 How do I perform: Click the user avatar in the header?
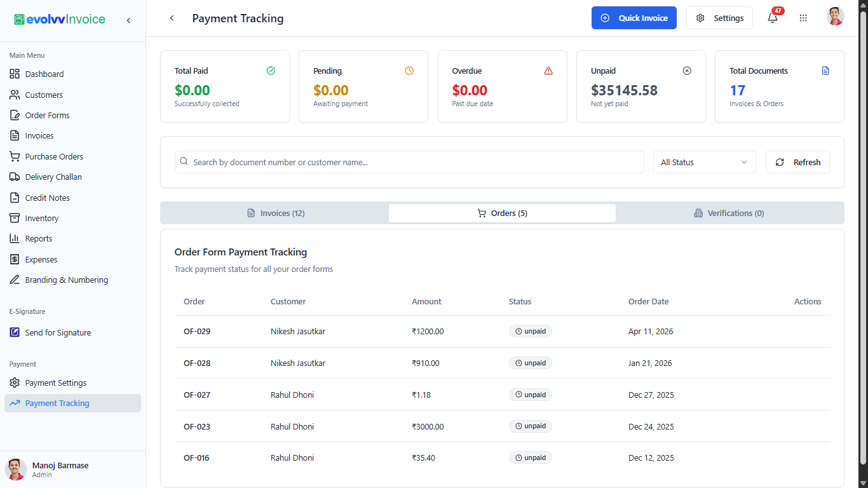coord(836,17)
